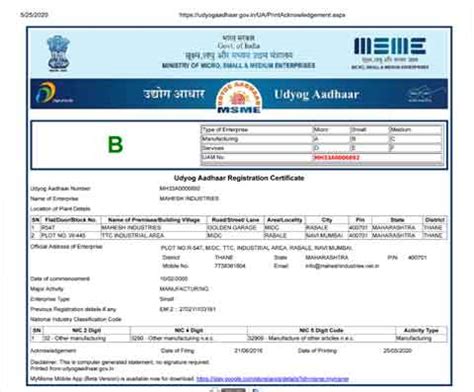Click the enterprise name 'MAHESH INDUSTRIES' value

coord(189,198)
